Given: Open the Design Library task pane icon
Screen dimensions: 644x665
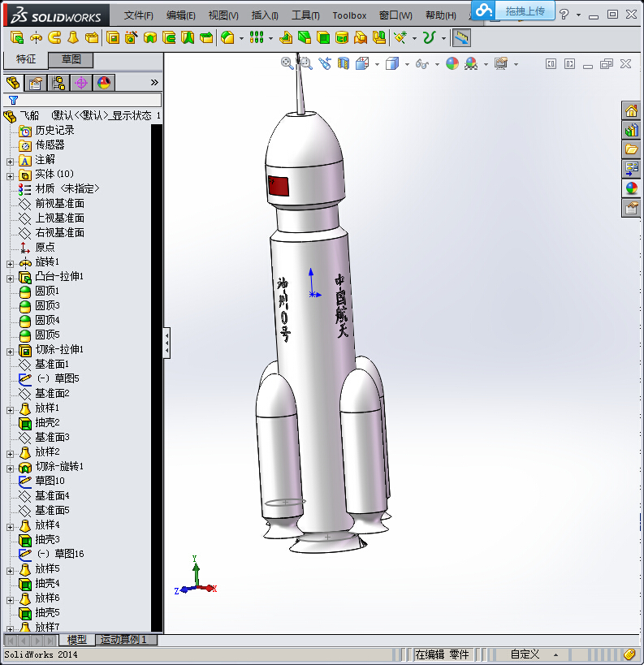Looking at the screenshot, I should (x=631, y=130).
